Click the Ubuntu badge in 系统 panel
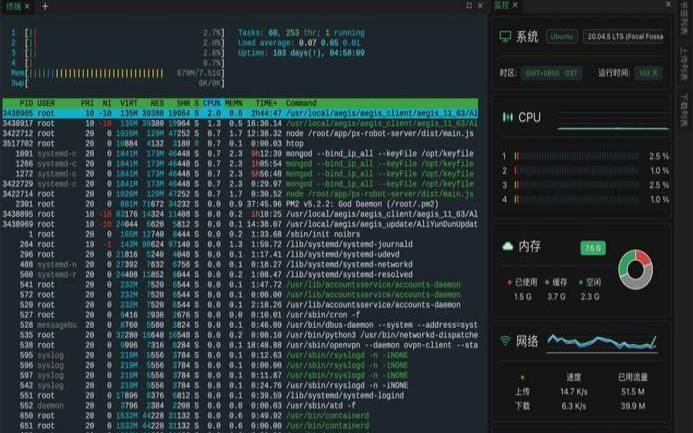This screenshot has height=433, width=693. click(562, 37)
